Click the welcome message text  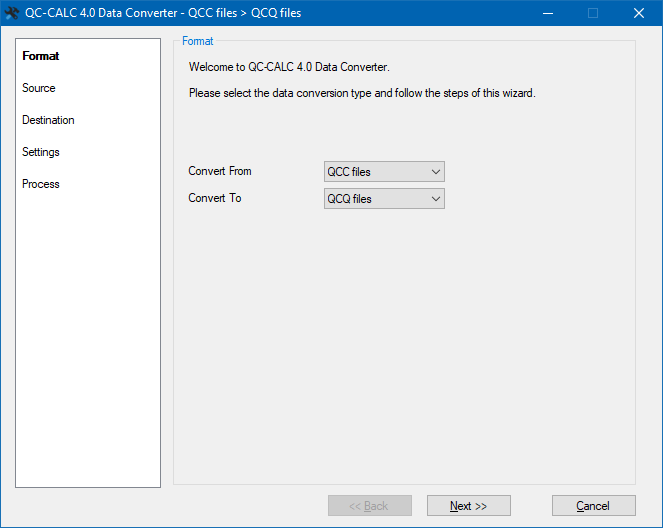tap(289, 67)
